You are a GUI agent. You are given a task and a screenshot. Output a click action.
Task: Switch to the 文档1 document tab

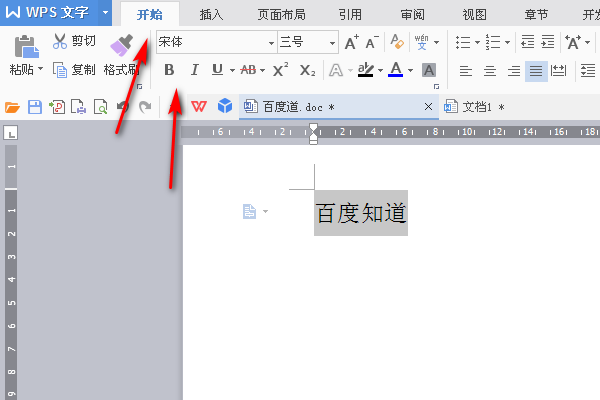474,107
